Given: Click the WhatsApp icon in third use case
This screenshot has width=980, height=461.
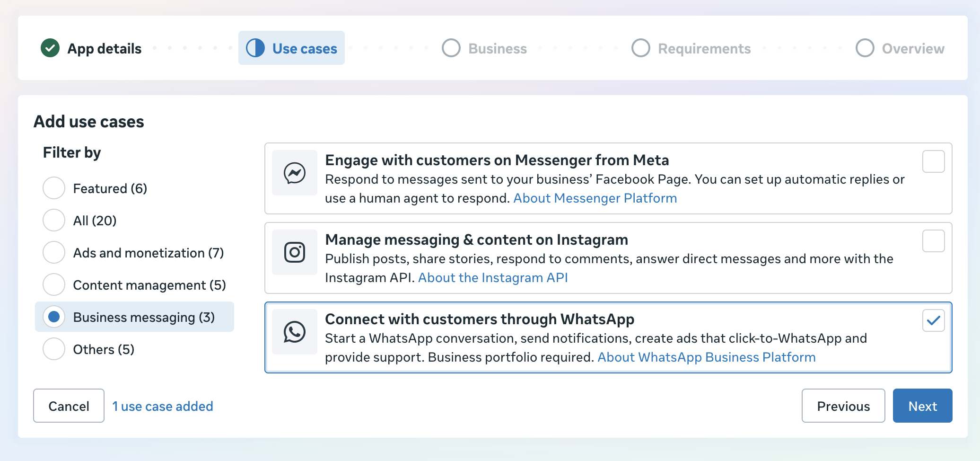Looking at the screenshot, I should point(294,332).
